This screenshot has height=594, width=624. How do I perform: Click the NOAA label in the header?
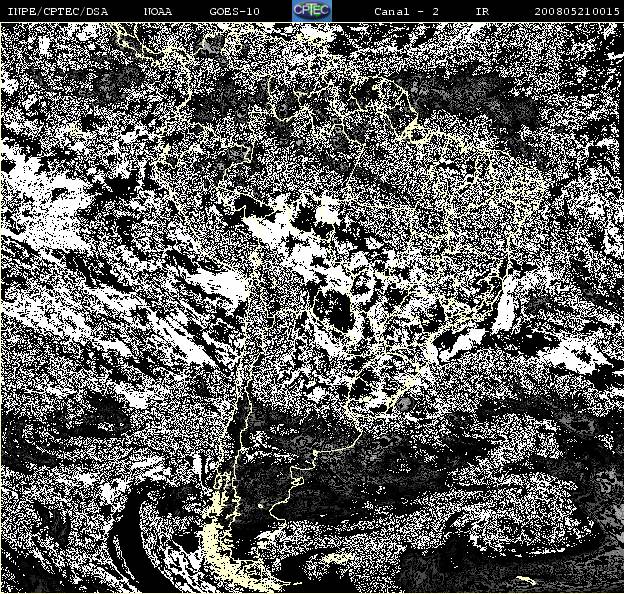pyautogui.click(x=158, y=11)
